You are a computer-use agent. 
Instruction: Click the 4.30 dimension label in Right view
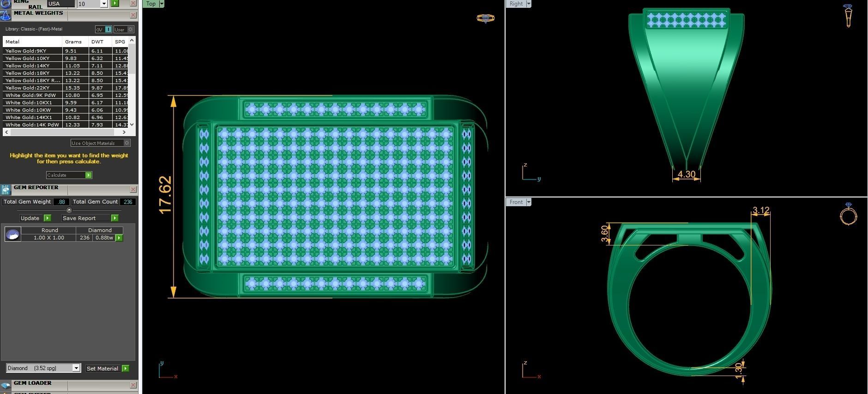tap(687, 174)
